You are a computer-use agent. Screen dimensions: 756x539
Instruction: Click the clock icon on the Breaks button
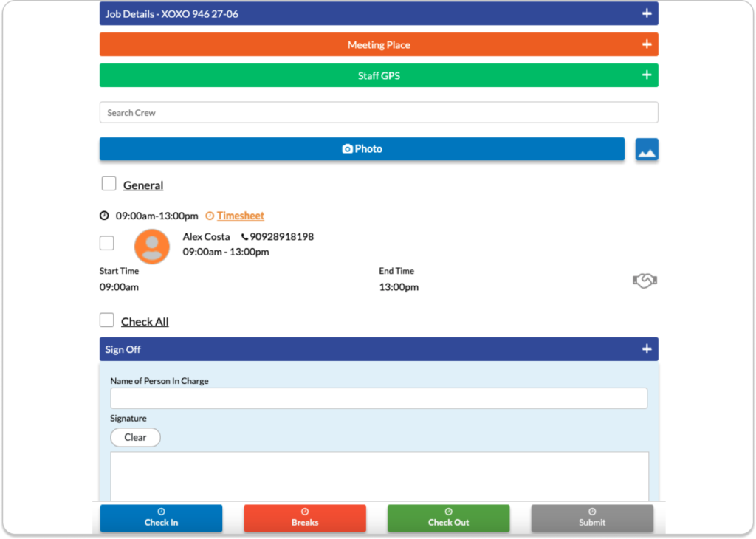click(305, 512)
